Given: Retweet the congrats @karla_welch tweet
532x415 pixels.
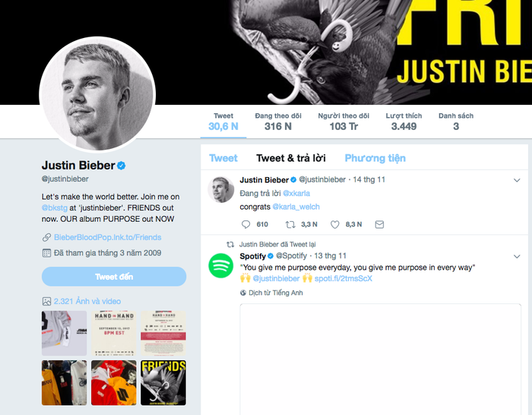Looking at the screenshot, I should tap(290, 224).
